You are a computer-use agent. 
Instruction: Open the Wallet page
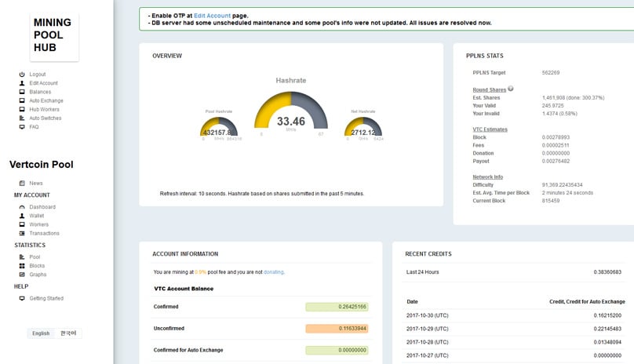[36, 216]
